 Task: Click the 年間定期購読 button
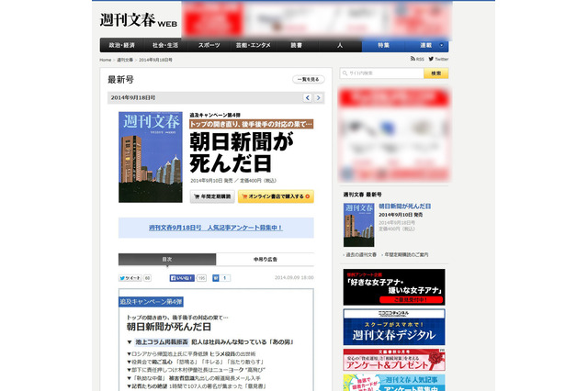pos(212,196)
